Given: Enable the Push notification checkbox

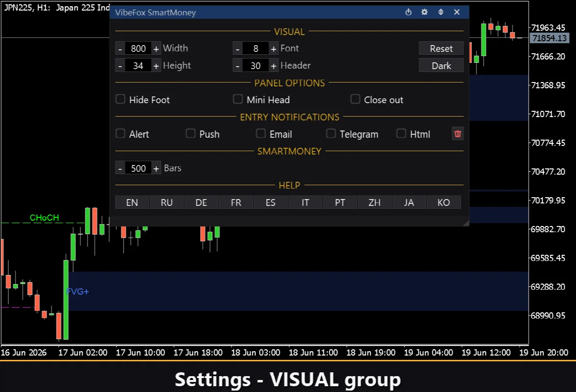Looking at the screenshot, I should point(191,134).
